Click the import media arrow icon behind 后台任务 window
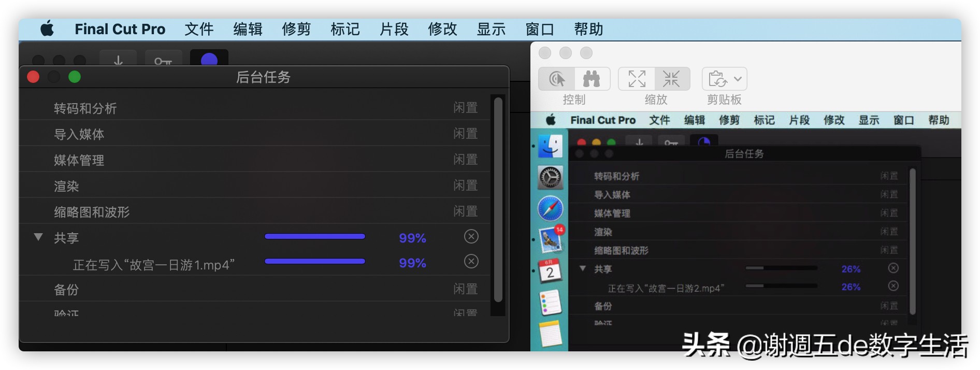980x370 pixels. pyautogui.click(x=118, y=59)
